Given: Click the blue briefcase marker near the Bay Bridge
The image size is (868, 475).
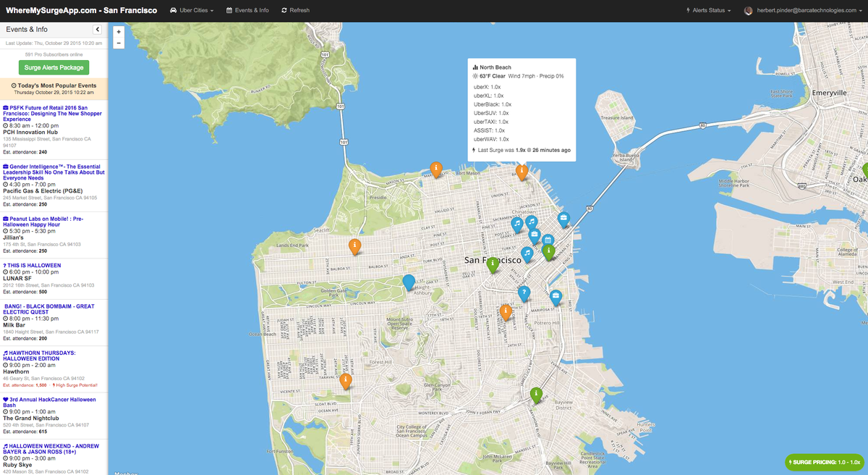Looking at the screenshot, I should [563, 219].
